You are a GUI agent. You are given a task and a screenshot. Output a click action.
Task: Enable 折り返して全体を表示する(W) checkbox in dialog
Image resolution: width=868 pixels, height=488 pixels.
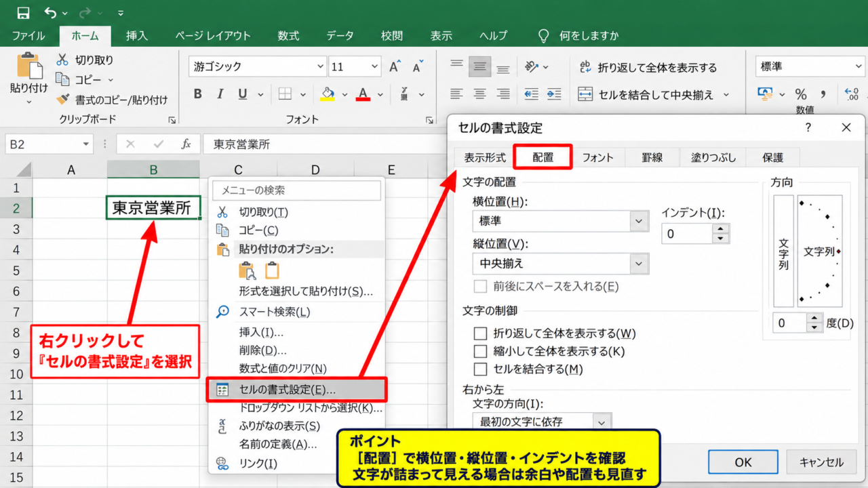click(x=481, y=333)
